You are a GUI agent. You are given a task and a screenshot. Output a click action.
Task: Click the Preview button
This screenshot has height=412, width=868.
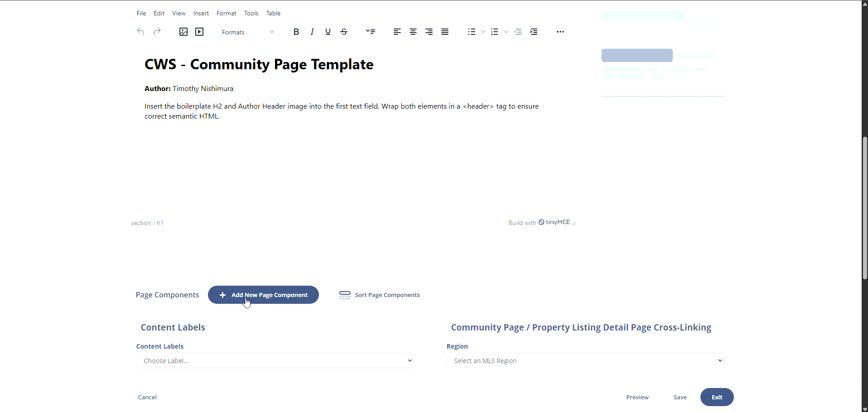point(637,398)
